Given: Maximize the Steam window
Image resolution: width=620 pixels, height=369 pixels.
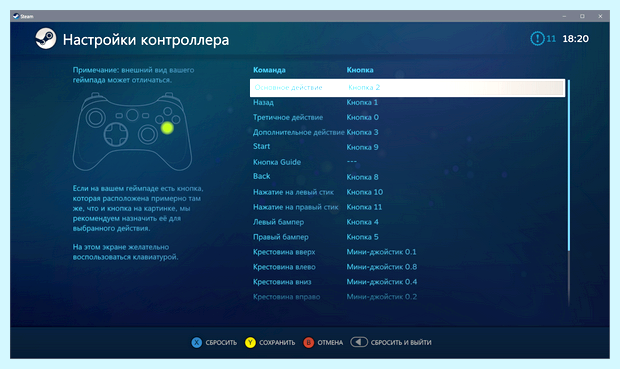Looking at the screenshot, I should (x=582, y=16).
